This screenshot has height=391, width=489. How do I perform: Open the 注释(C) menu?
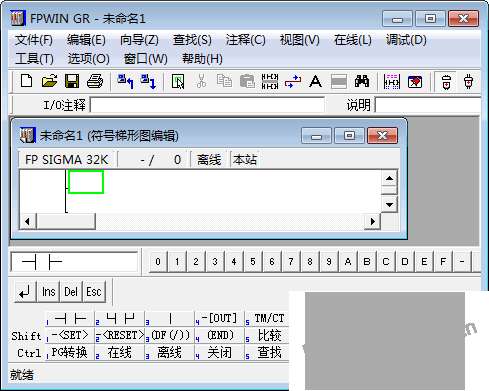click(x=246, y=40)
